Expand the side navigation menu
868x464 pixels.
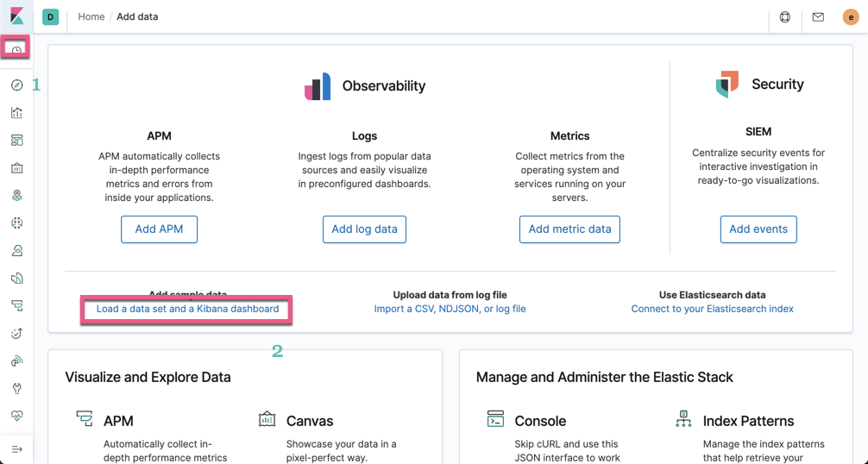point(16,449)
